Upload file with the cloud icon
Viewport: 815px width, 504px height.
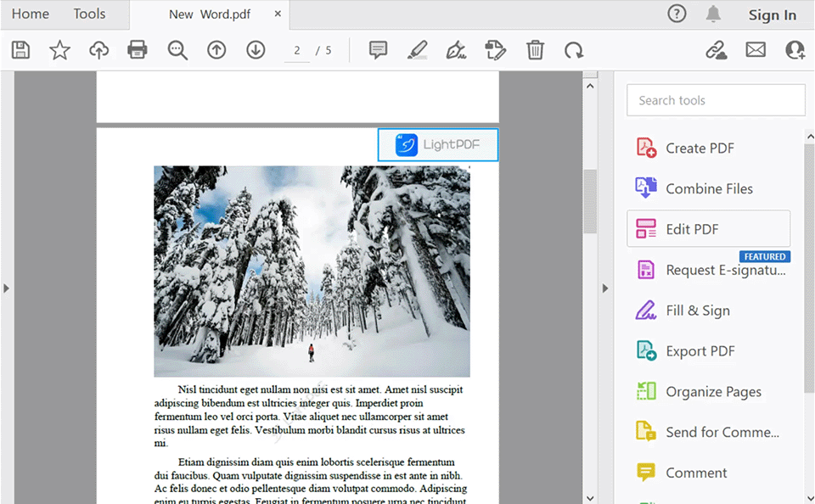tap(99, 50)
